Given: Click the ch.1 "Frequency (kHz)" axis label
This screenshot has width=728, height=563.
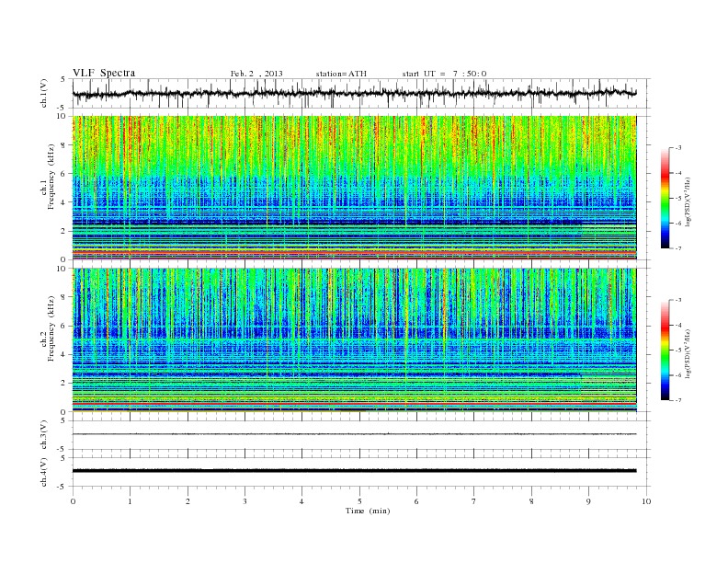Looking at the screenshot, I should 51,177.
